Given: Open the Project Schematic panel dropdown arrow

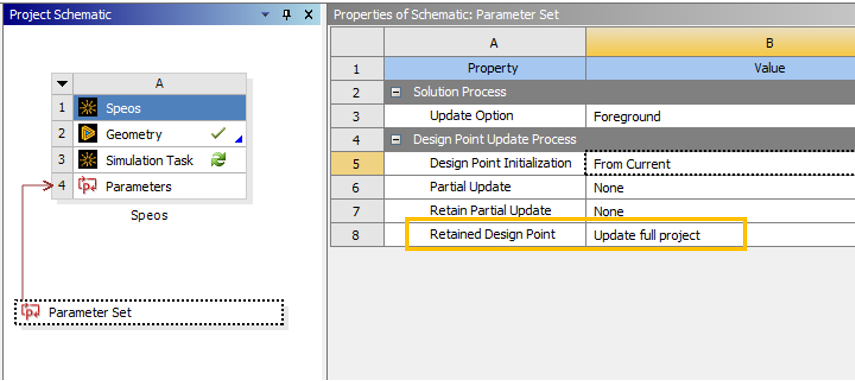Looking at the screenshot, I should point(266,15).
